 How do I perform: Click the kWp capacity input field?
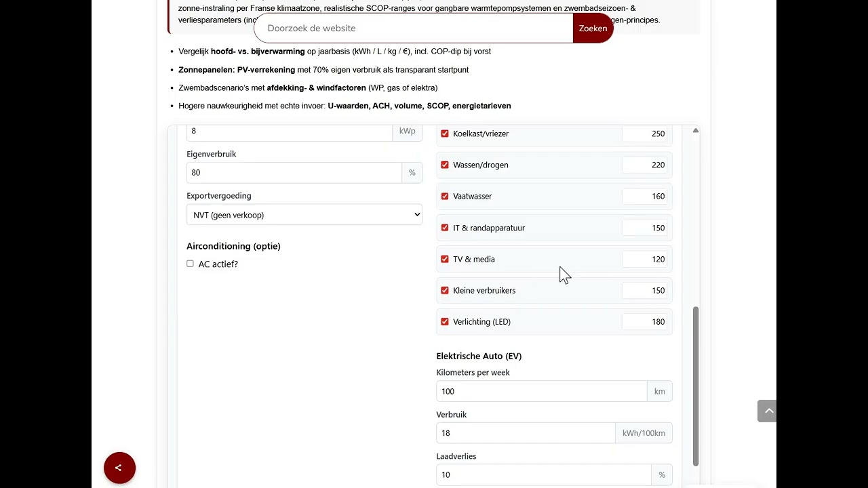[290, 131]
